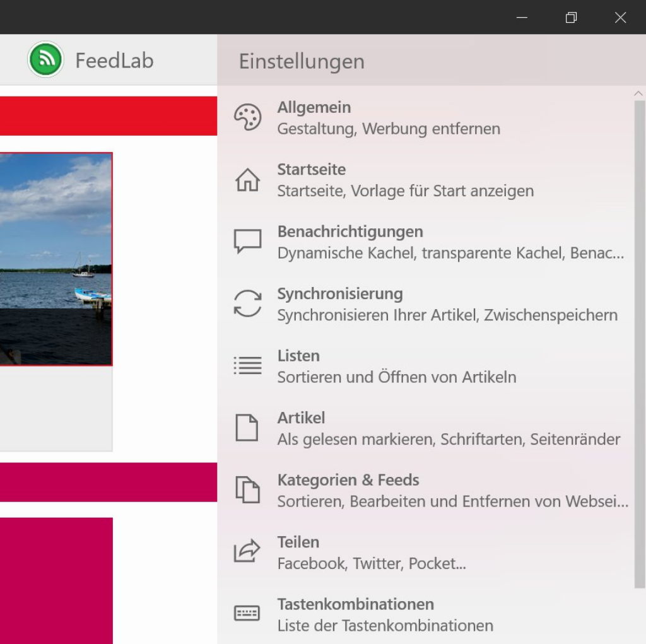
Task: Click the Synchronisierung circular arrows icon
Action: (x=247, y=303)
